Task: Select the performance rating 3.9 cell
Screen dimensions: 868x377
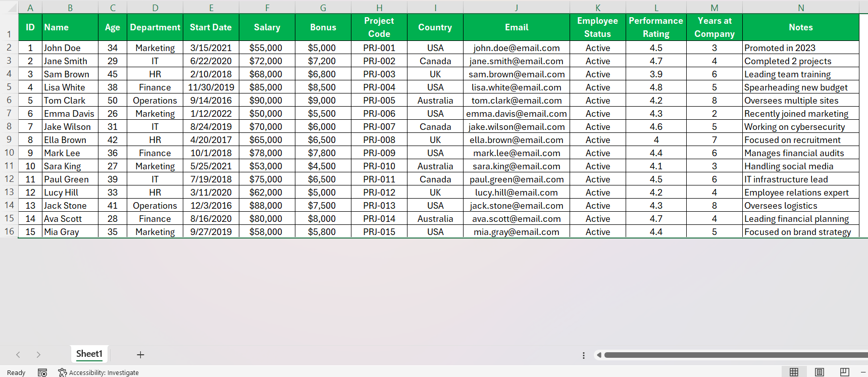Action: point(656,74)
